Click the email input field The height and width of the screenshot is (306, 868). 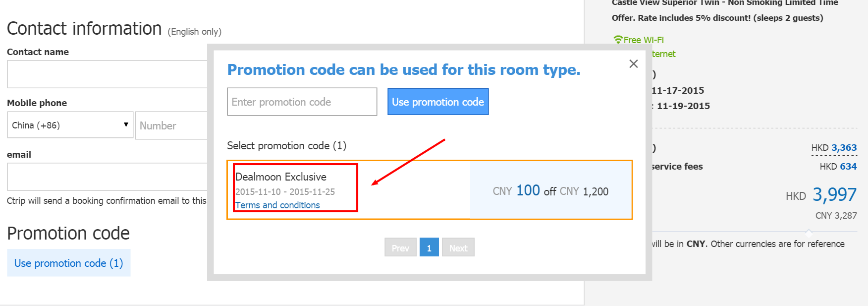[x=108, y=177]
